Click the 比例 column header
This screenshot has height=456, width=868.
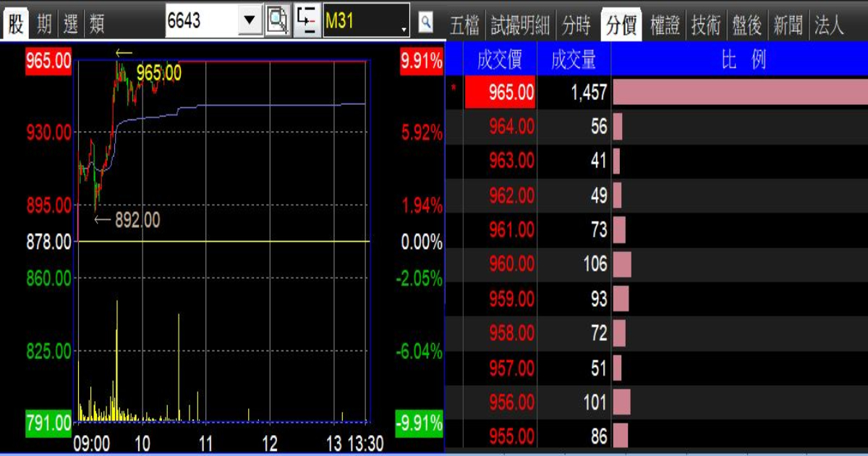pos(739,59)
